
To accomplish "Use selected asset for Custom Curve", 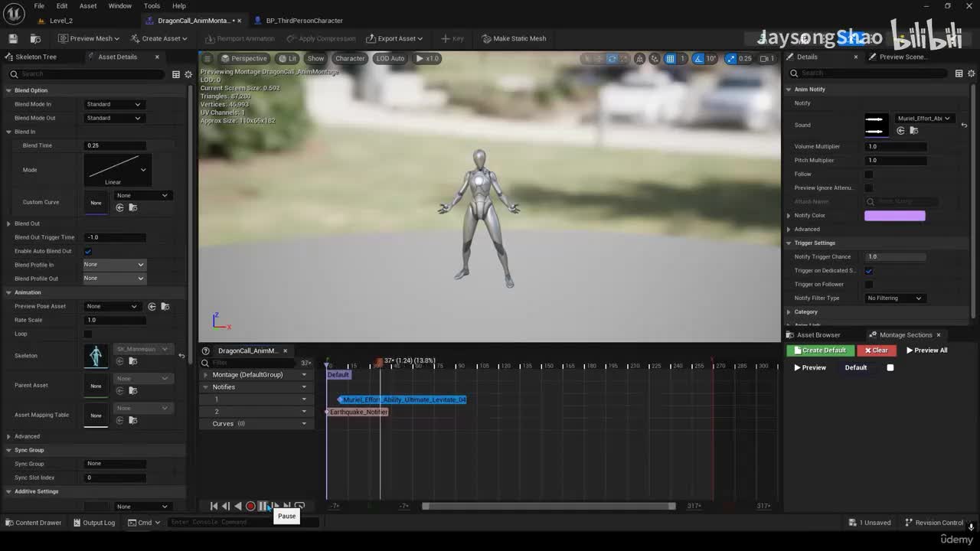I will 119,207.
